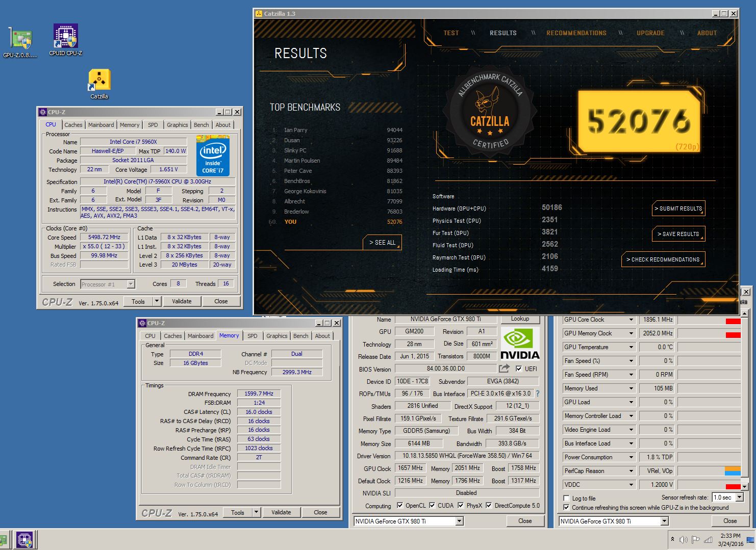Show hidden tray icons arrow
Viewport: 756px width, 550px height.
pyautogui.click(x=672, y=539)
